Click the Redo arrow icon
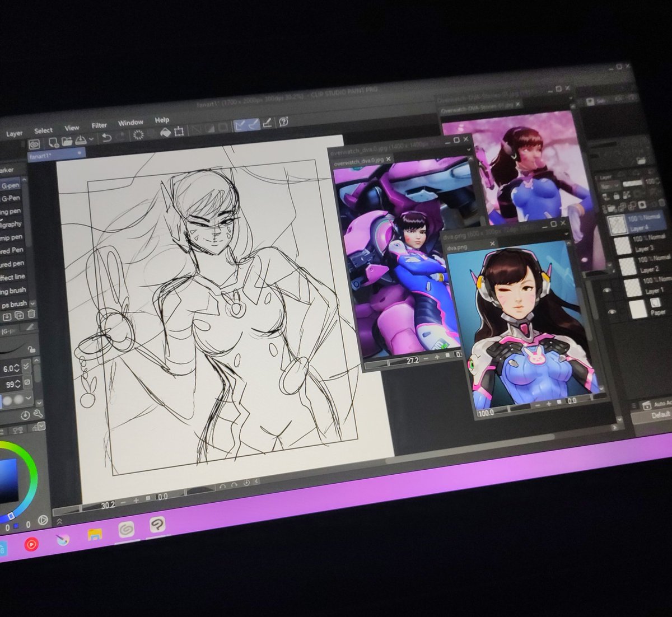Image resolution: width=672 pixels, height=617 pixels. coord(120,136)
